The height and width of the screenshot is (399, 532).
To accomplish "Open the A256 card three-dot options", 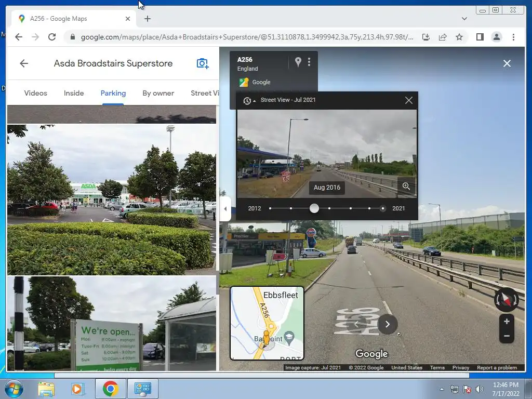I will point(309,62).
